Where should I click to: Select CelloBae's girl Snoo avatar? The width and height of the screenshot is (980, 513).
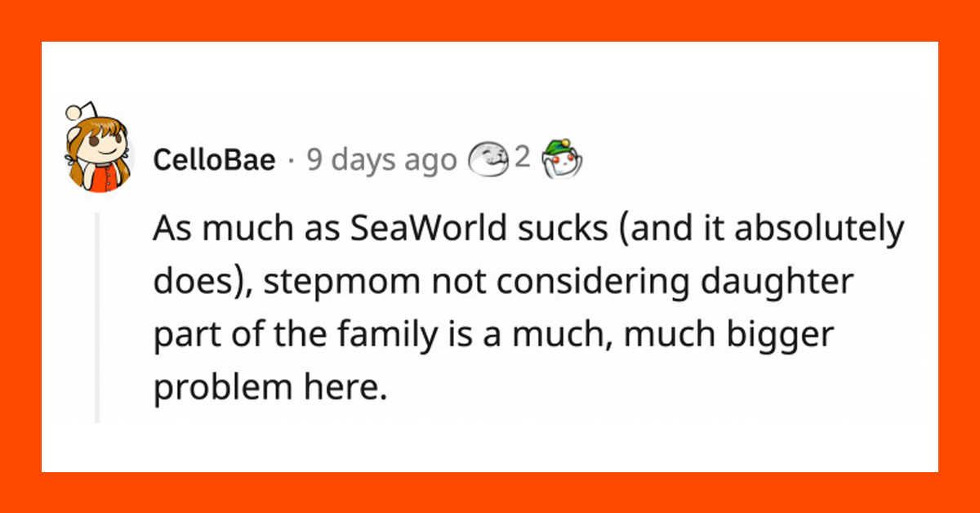tap(100, 149)
